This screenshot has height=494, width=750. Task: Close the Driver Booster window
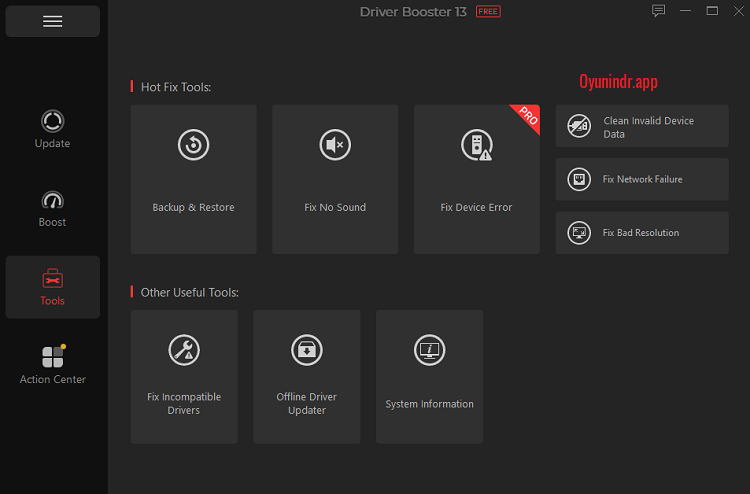[x=739, y=11]
